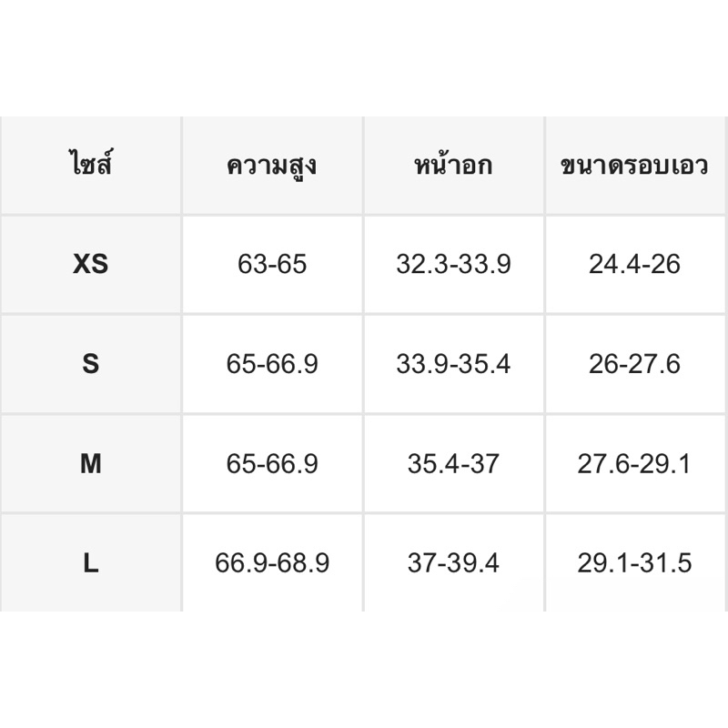Click the 32.3-33.9 chest cell
728x728 pixels.
click(453, 264)
